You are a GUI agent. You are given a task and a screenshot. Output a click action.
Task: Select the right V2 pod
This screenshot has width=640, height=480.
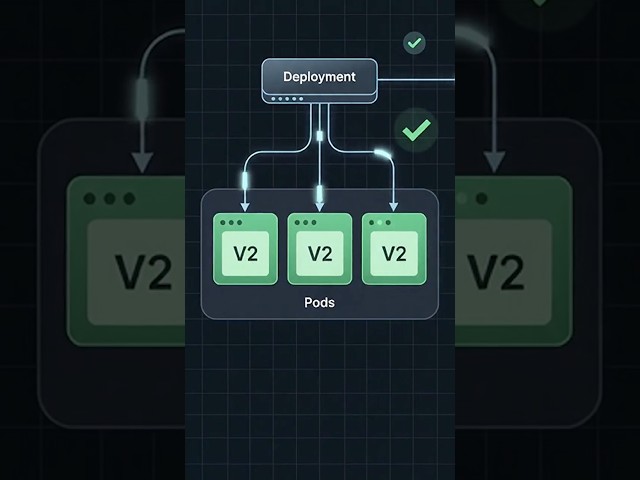click(x=394, y=249)
